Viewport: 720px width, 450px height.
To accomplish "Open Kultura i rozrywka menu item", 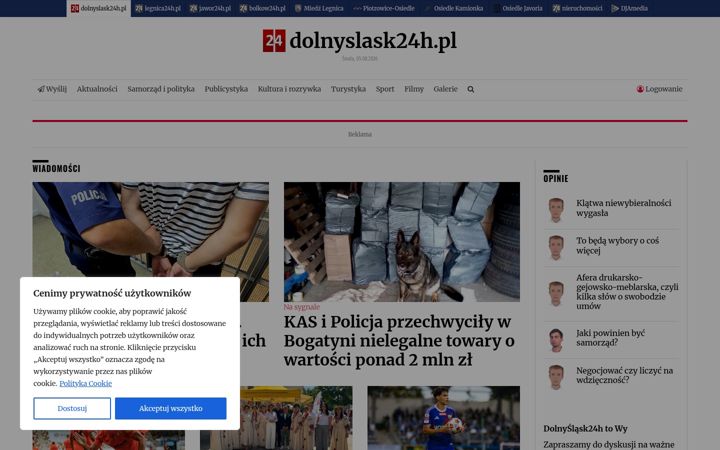I will point(289,89).
